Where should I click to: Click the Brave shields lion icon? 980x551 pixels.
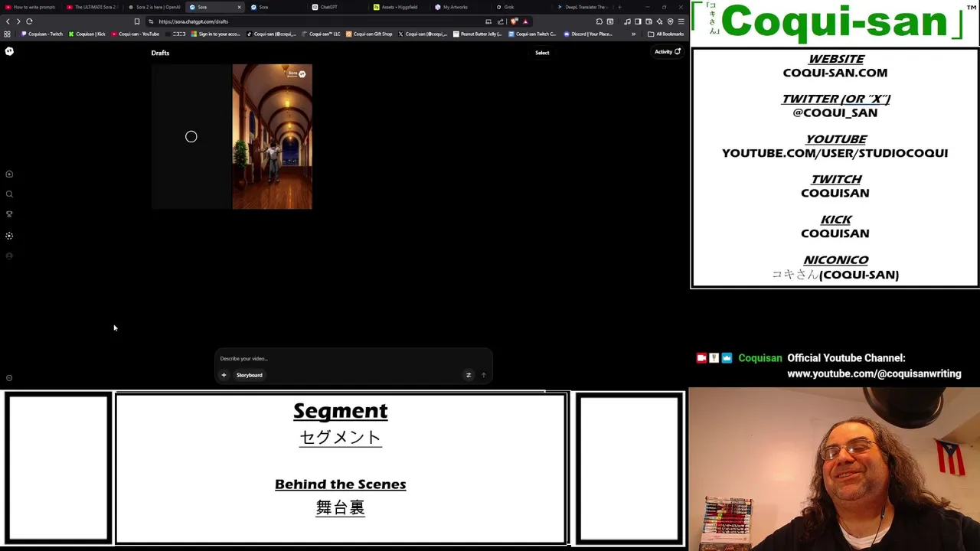point(514,21)
